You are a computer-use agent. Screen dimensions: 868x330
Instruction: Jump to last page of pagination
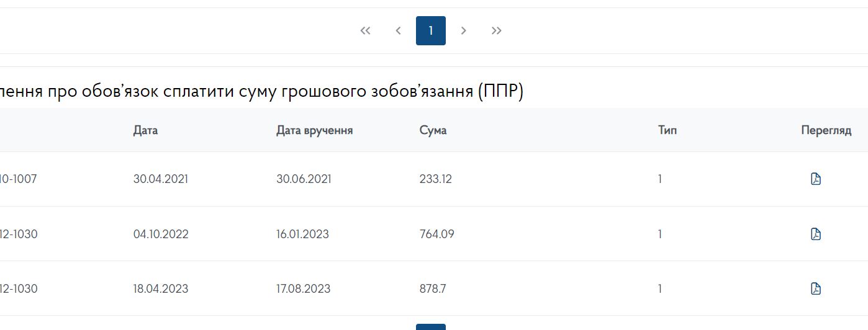(x=496, y=31)
